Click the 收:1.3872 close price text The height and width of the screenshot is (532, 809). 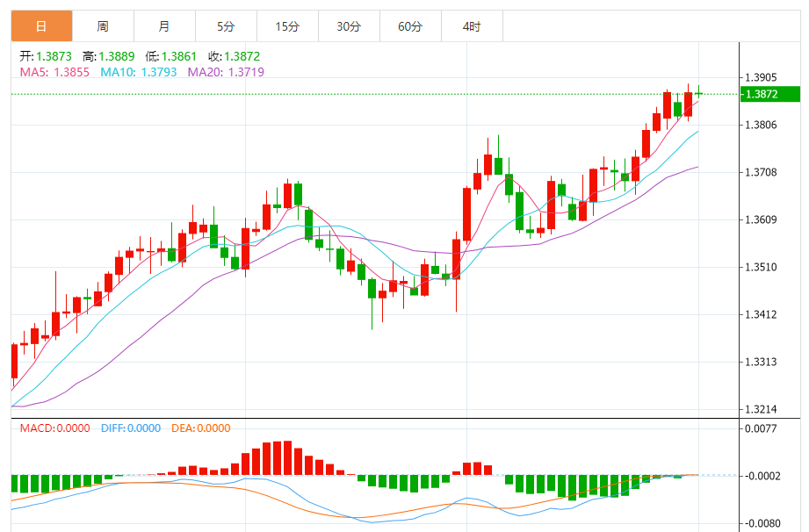235,56
